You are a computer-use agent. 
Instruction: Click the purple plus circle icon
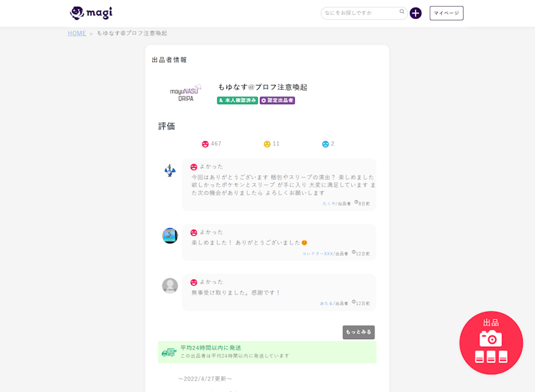pos(416,13)
